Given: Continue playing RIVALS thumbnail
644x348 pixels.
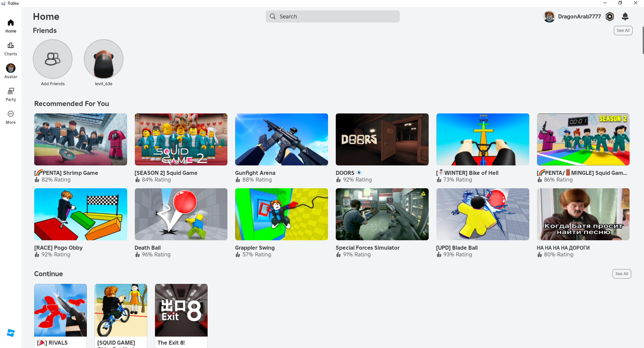Looking at the screenshot, I should (60, 310).
